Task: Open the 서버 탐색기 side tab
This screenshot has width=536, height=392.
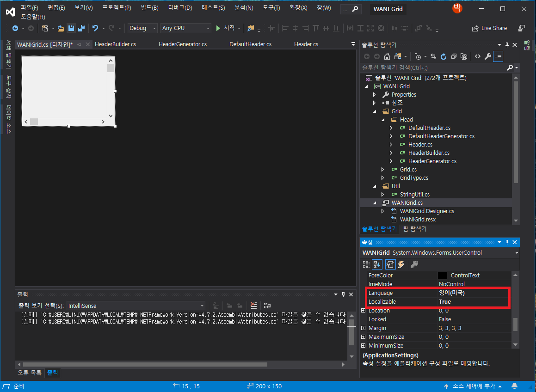Action: point(9,55)
